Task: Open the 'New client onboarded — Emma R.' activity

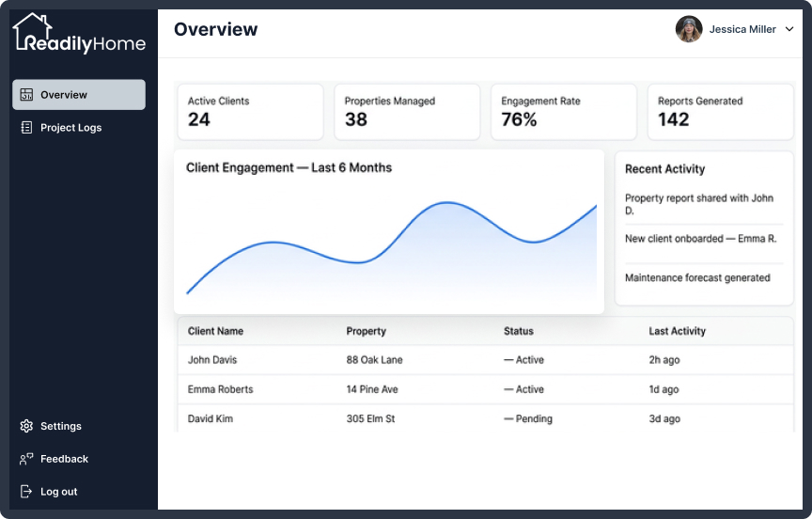Action: [701, 239]
